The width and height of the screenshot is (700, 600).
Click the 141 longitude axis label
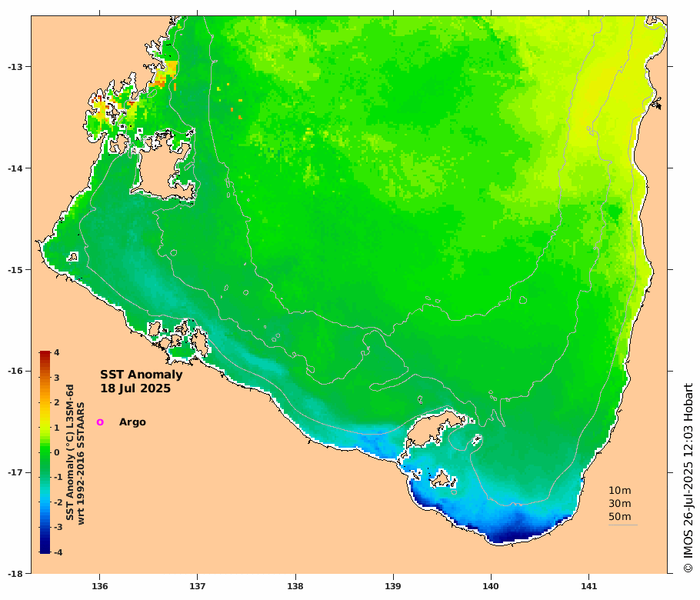click(x=588, y=586)
